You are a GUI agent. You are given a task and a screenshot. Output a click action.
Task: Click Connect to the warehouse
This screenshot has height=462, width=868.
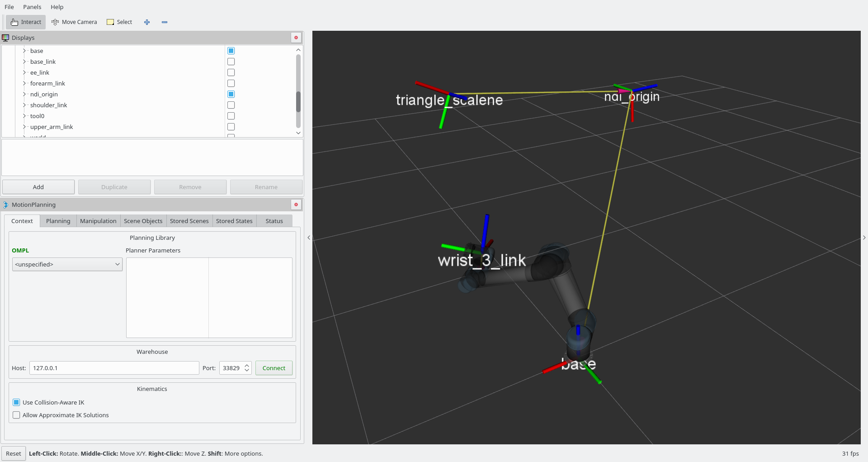(274, 368)
